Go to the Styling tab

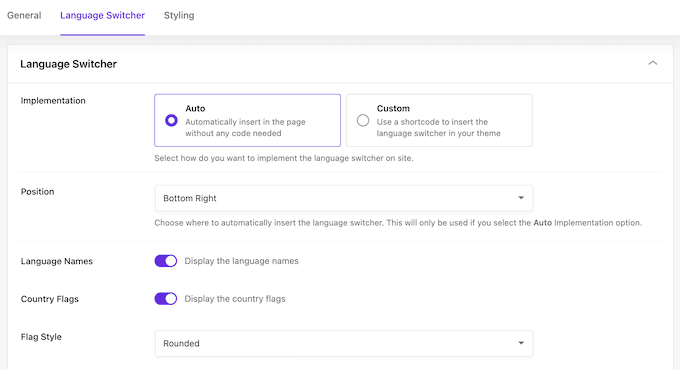coord(179,16)
